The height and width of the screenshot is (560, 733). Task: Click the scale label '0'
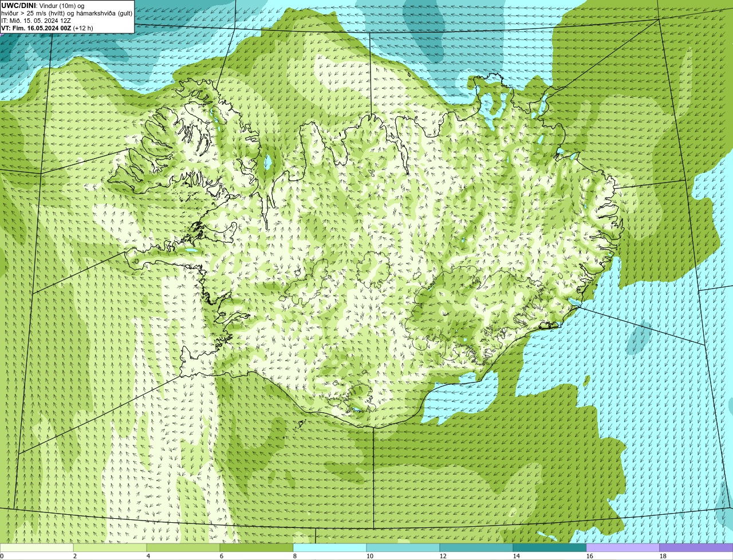pyautogui.click(x=2, y=556)
